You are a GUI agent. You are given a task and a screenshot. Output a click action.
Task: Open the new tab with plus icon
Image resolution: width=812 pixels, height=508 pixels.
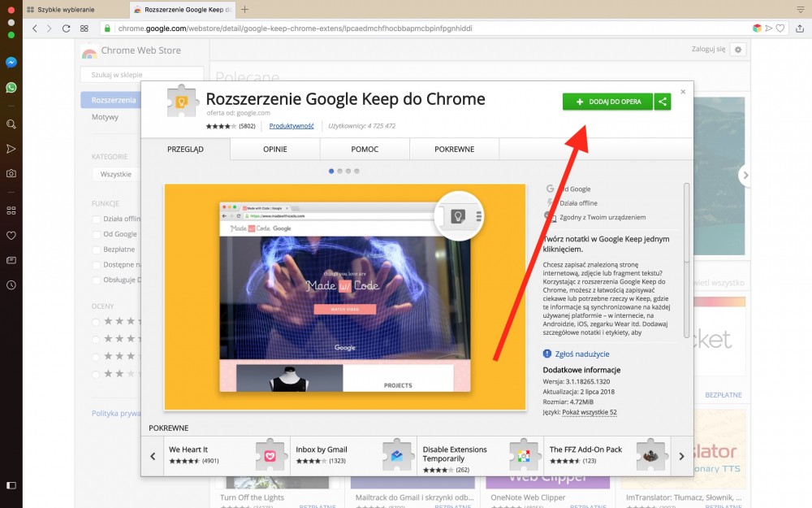click(245, 9)
